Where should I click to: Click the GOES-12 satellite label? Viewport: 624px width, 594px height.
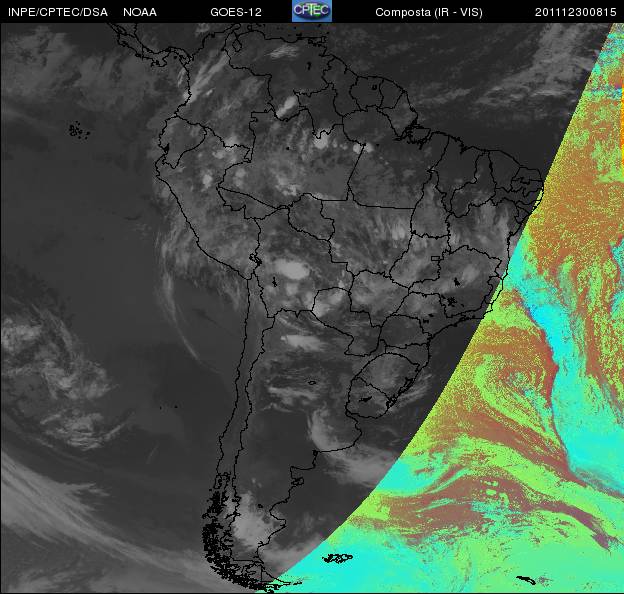pos(236,12)
